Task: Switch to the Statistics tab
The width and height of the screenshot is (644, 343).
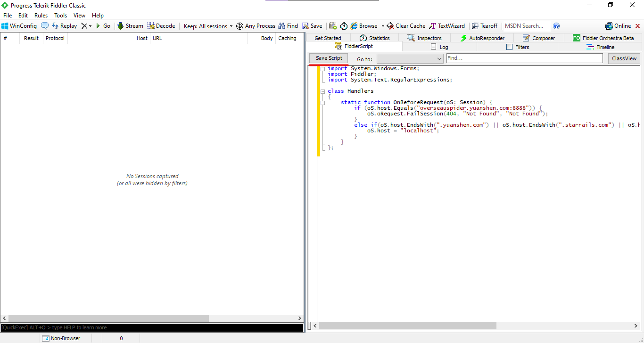Action: click(374, 38)
